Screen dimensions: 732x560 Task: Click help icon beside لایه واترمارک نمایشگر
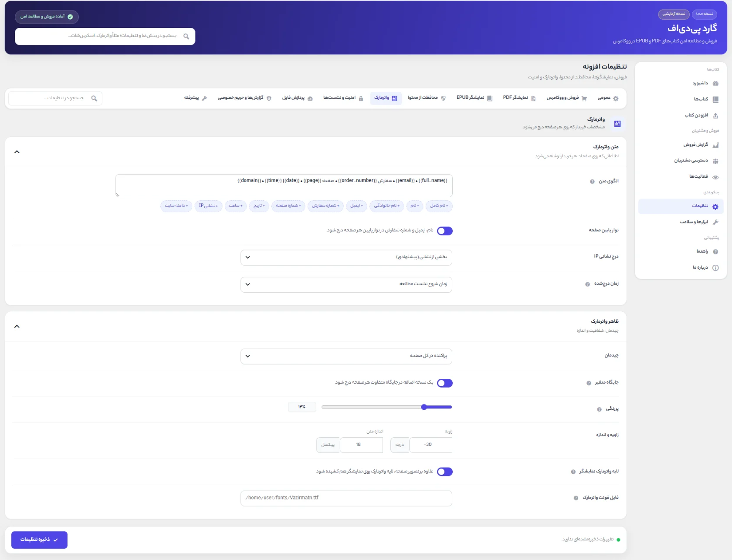[x=573, y=472]
